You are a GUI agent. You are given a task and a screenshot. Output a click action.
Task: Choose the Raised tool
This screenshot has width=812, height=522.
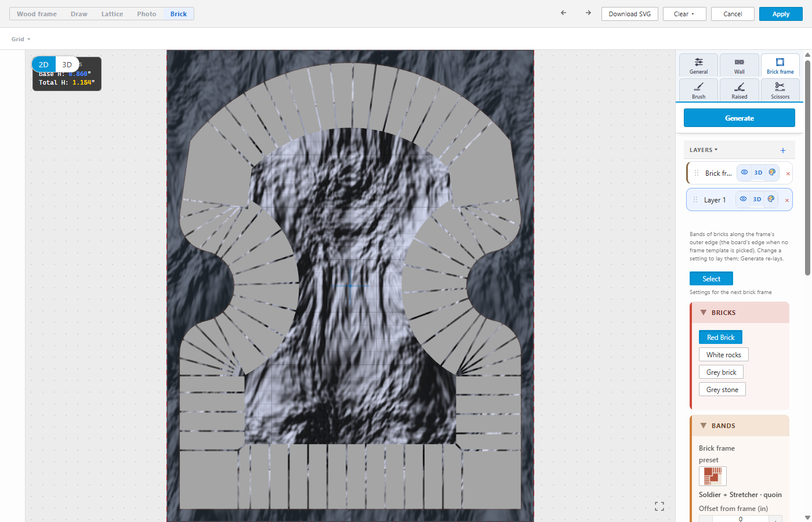click(x=739, y=90)
